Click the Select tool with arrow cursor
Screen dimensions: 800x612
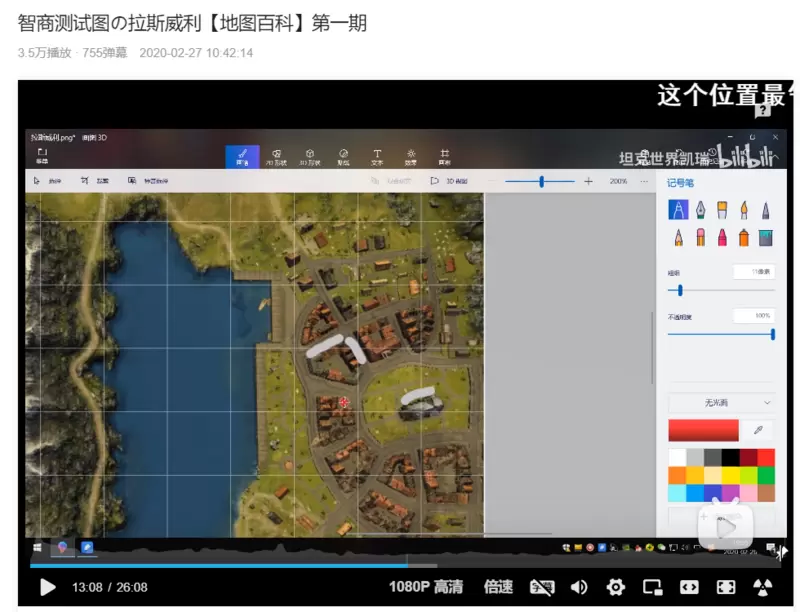coord(46,181)
